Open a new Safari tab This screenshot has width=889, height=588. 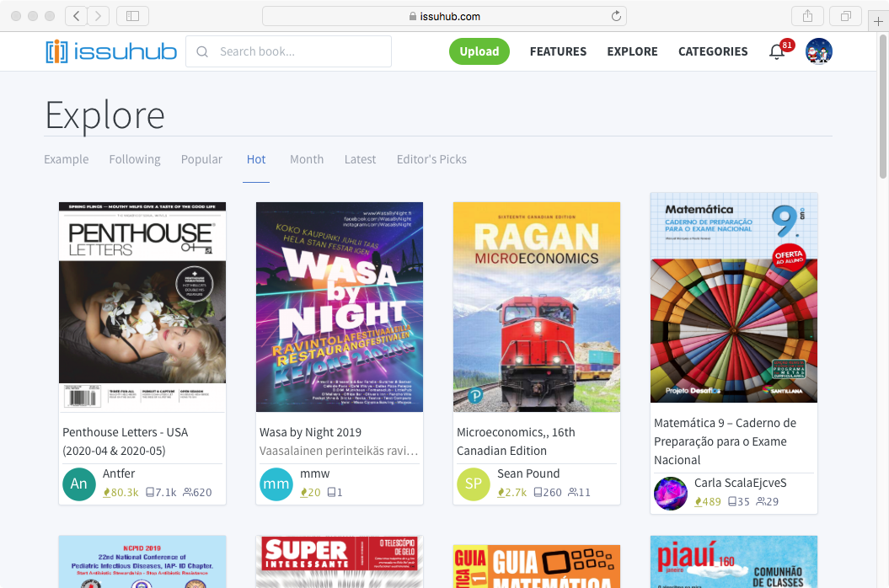[878, 22]
